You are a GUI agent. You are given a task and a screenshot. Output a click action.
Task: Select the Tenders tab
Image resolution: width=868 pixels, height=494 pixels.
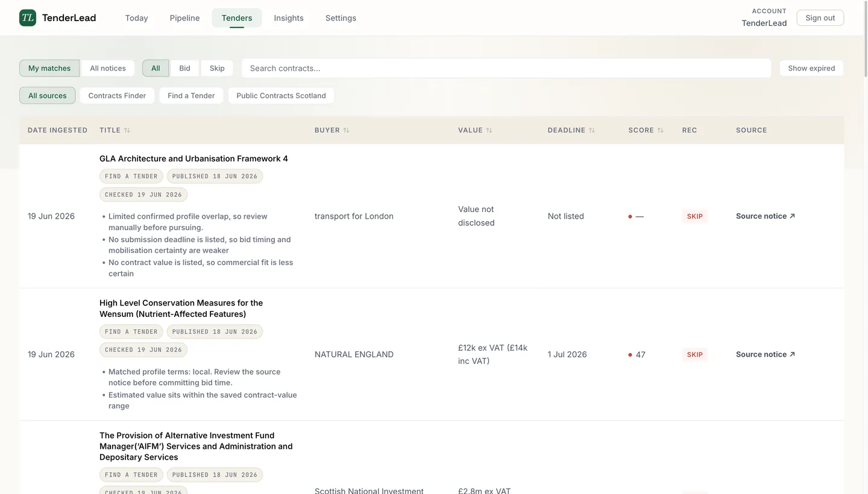click(x=237, y=18)
